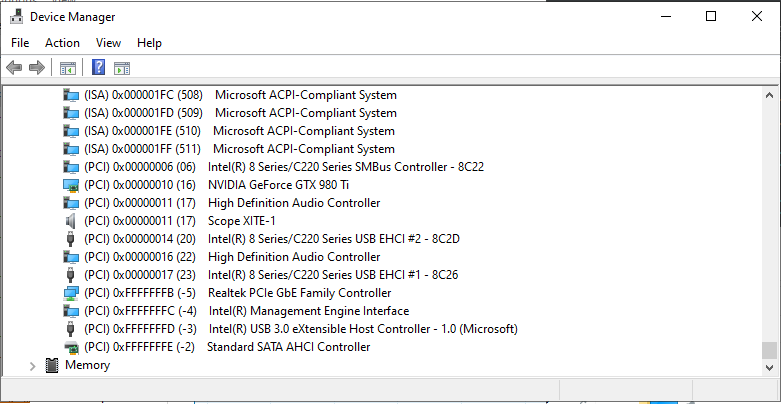The height and width of the screenshot is (404, 781).
Task: Select Intel(R) USB 3.0 eXtensible Host Controller
Action: (362, 329)
